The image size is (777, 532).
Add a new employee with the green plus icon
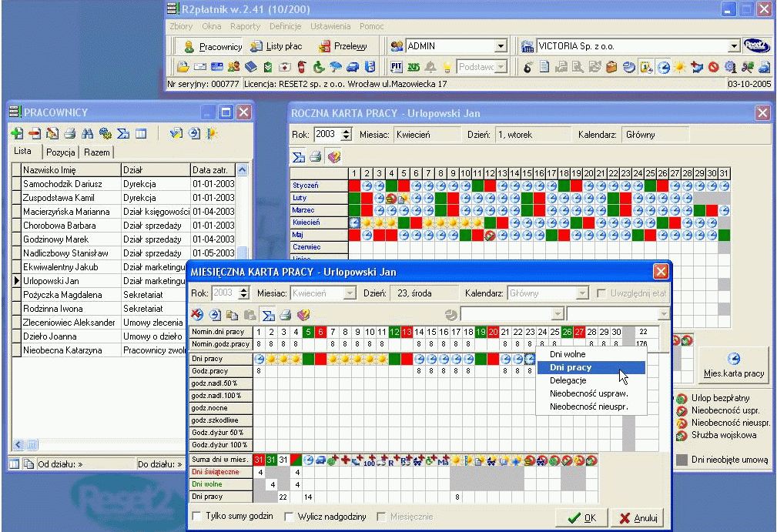coord(18,133)
